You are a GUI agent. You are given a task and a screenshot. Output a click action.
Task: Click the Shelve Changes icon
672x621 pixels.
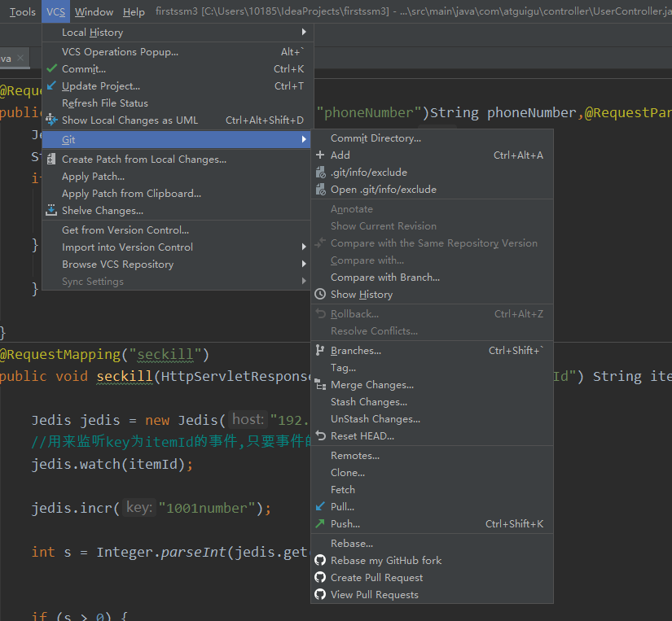(52, 211)
